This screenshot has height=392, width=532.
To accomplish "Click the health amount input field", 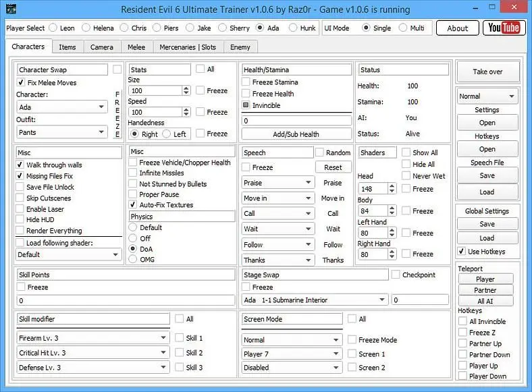I will [296, 121].
